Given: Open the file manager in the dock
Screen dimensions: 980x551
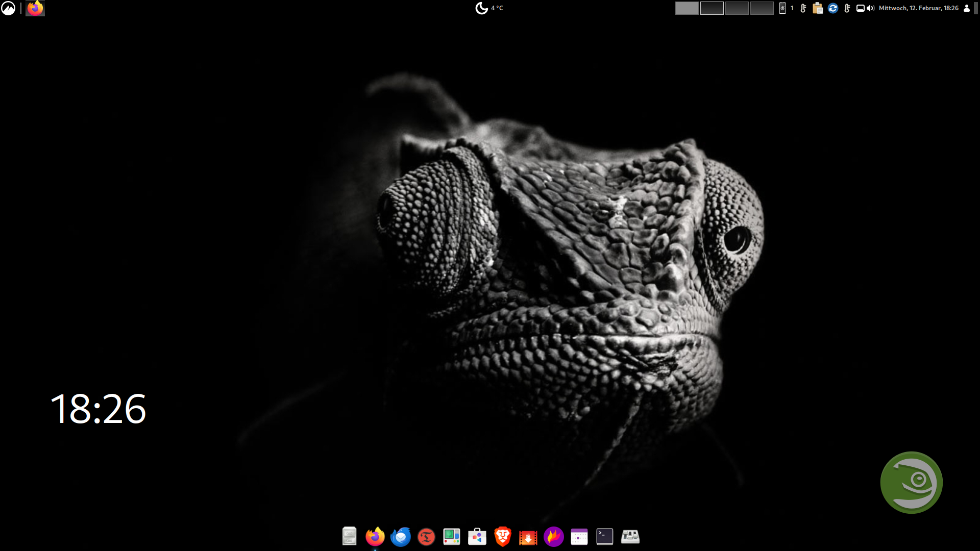Looking at the screenshot, I should click(x=349, y=536).
